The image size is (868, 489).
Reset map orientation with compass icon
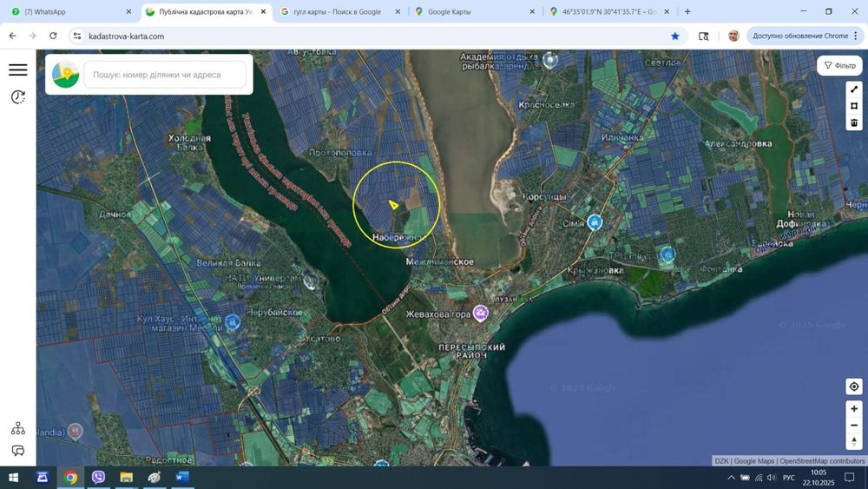click(853, 441)
